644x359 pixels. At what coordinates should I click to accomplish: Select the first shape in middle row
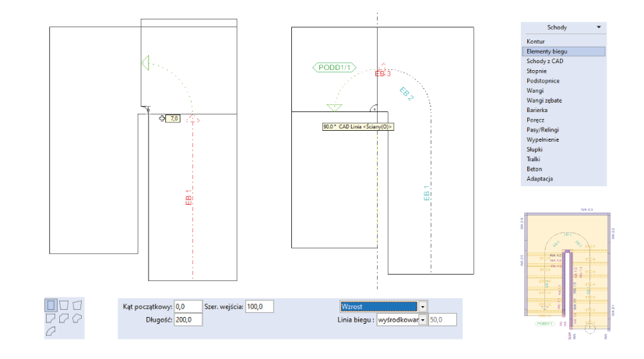(51, 318)
